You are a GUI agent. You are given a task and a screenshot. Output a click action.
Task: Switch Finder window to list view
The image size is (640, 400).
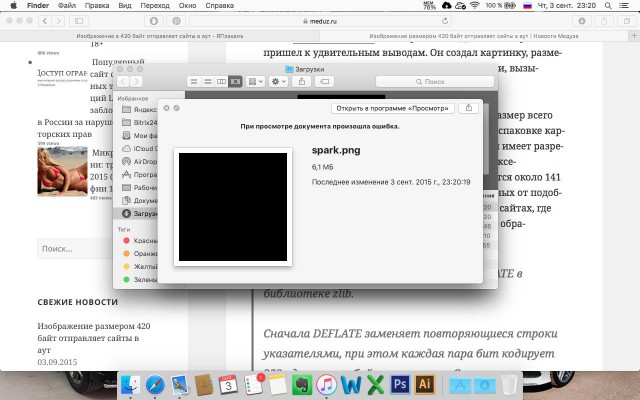208,82
